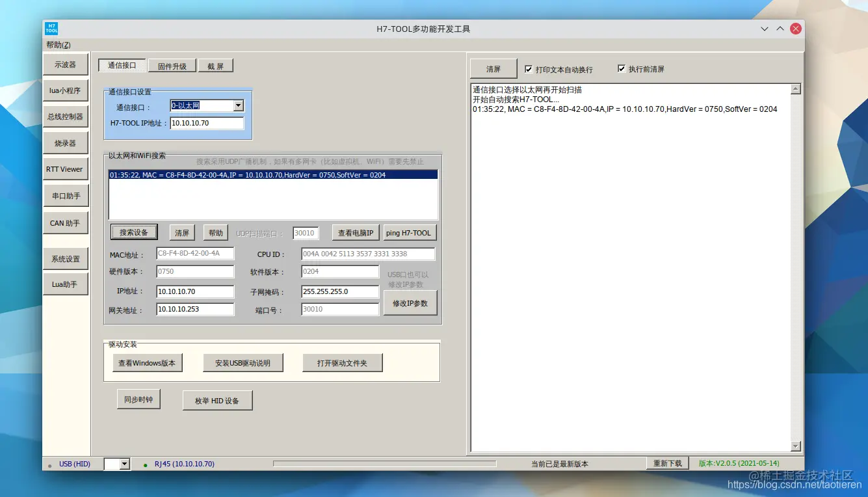
Task: Click the ping H7-TOOL button
Action: pos(409,233)
